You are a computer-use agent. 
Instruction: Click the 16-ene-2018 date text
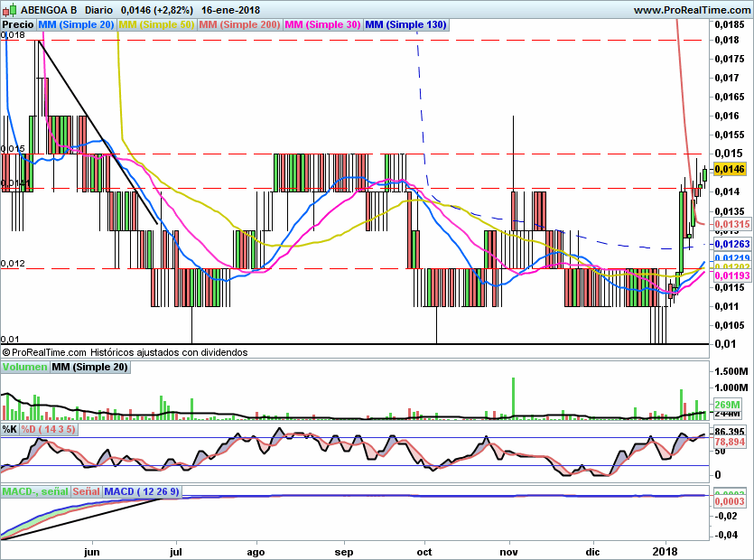coord(231,10)
